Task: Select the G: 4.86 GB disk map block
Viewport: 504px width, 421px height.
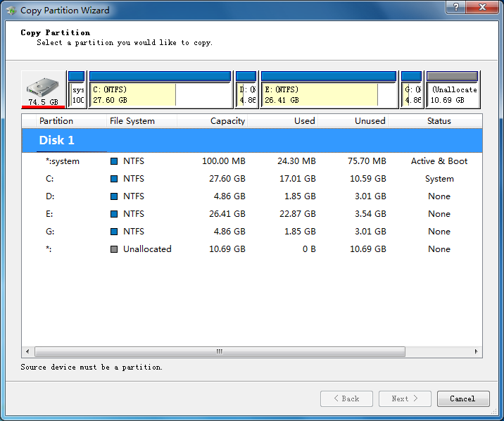Action: 411,89
